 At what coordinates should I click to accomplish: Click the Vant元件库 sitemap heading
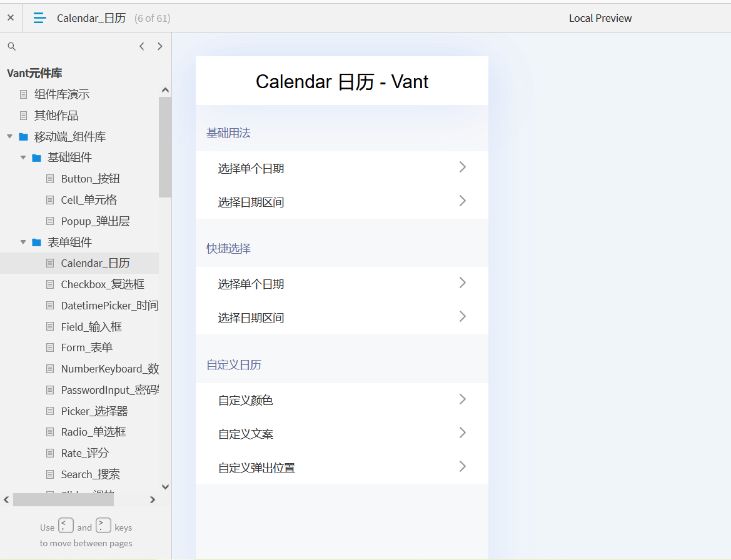[x=34, y=73]
